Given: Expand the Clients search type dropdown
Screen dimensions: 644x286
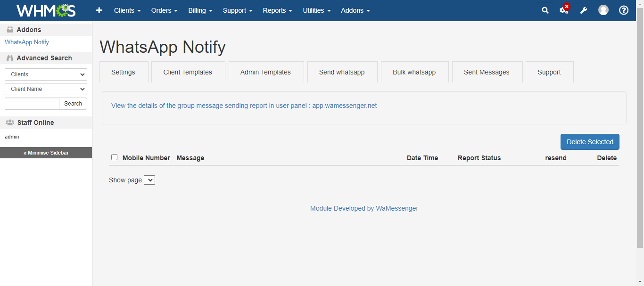Looking at the screenshot, I should coord(46,74).
